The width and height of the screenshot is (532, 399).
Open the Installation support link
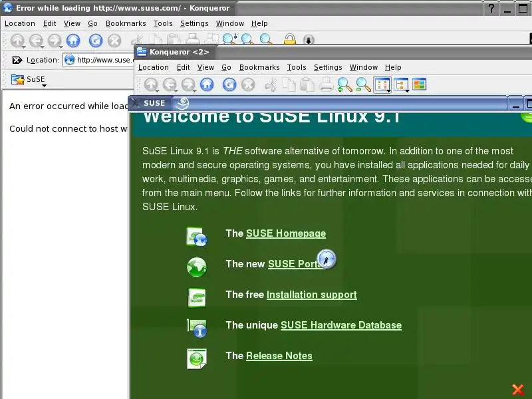coord(312,295)
